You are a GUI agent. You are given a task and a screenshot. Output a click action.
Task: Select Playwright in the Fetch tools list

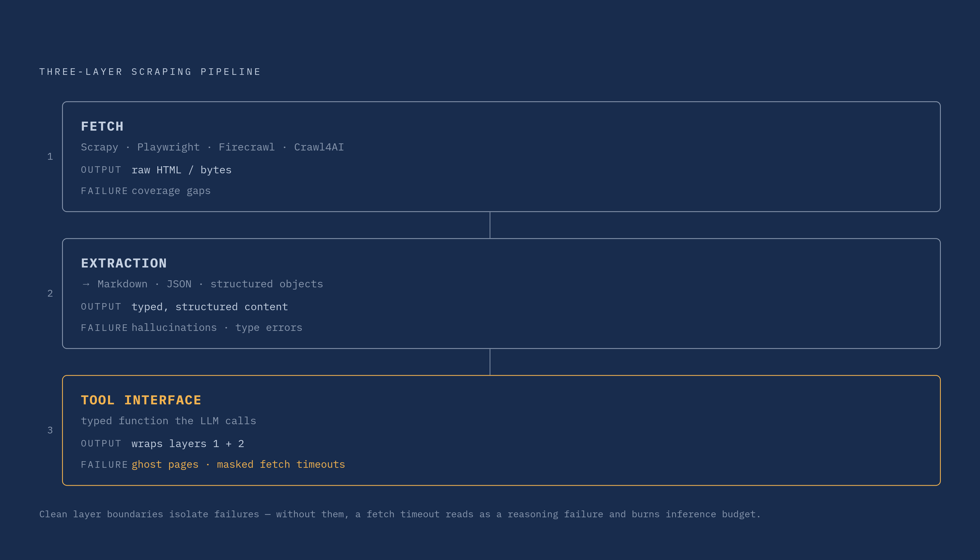coord(169,147)
